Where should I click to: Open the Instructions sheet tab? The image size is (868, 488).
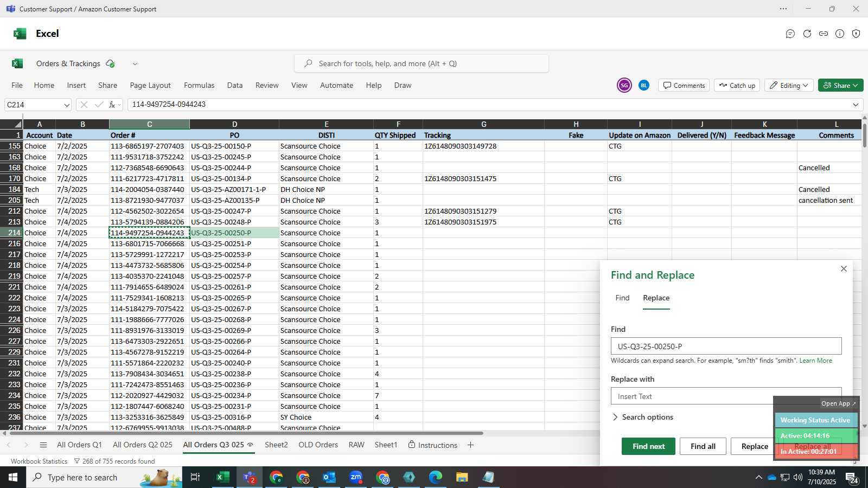(x=432, y=445)
